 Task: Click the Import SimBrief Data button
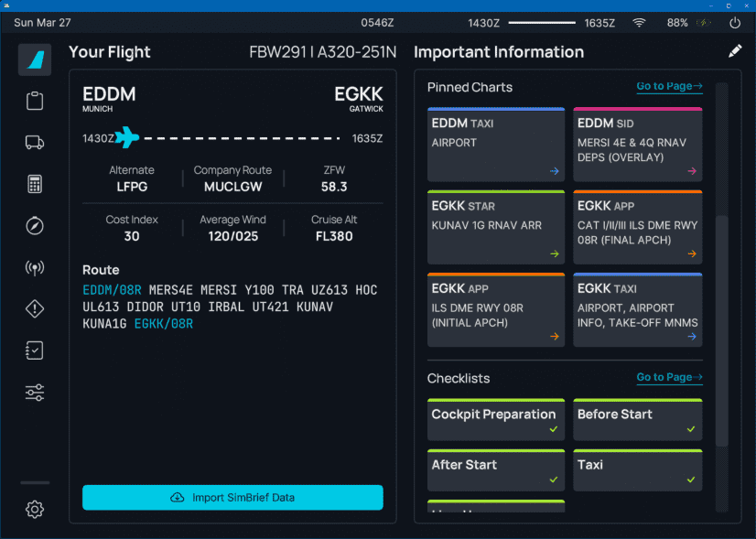click(x=232, y=498)
